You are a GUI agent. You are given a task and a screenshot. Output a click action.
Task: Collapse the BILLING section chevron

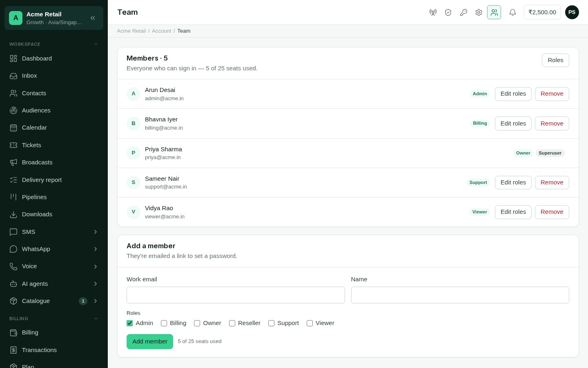(x=96, y=319)
